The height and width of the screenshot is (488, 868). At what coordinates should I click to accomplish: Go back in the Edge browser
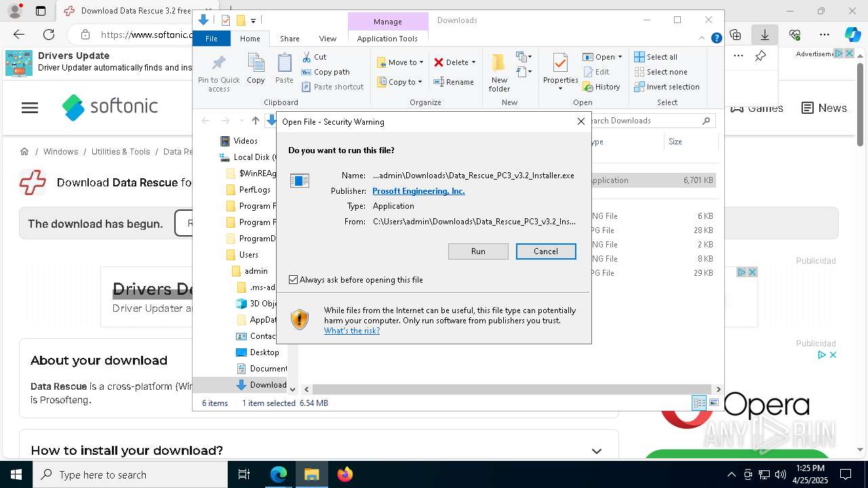[19, 35]
